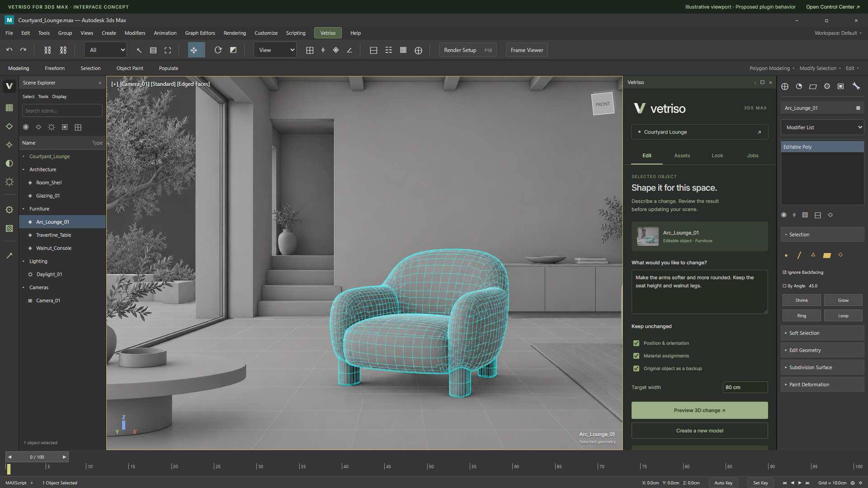Open the Vetriso V sidebar icon

point(9,86)
